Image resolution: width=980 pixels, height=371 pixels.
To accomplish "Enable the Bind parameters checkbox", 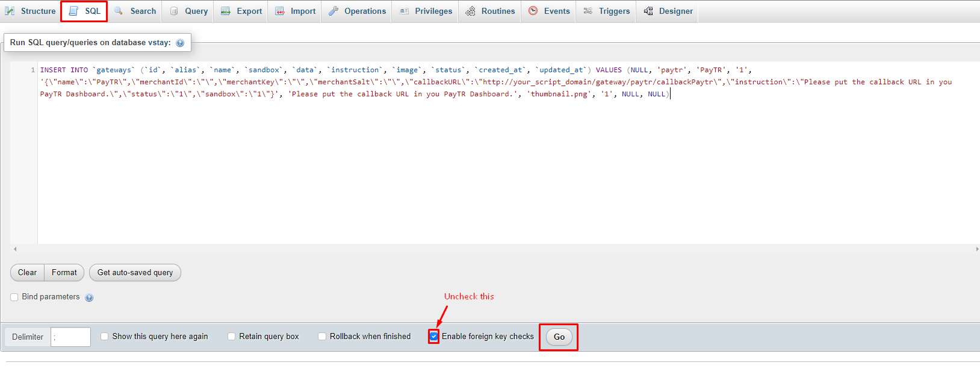I will tap(14, 297).
